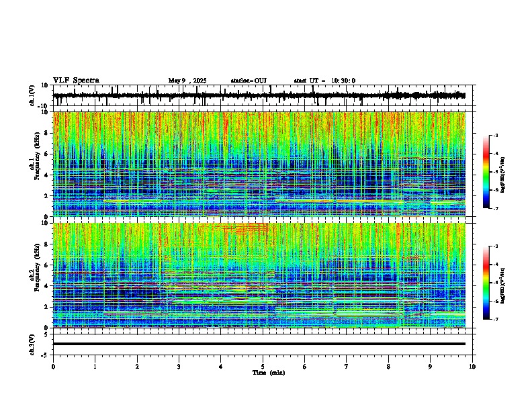Click time axis tick label "2"
The image size is (532, 411).
pos(137,367)
